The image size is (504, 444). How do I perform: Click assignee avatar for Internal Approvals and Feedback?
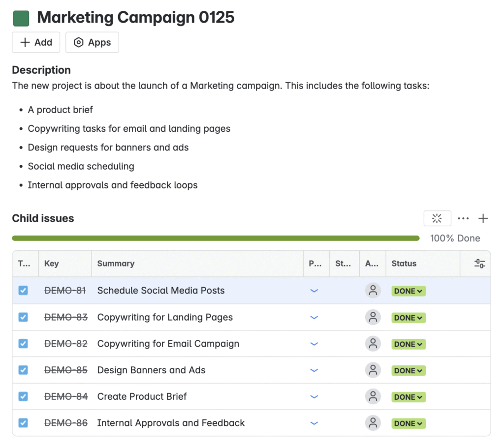point(373,423)
